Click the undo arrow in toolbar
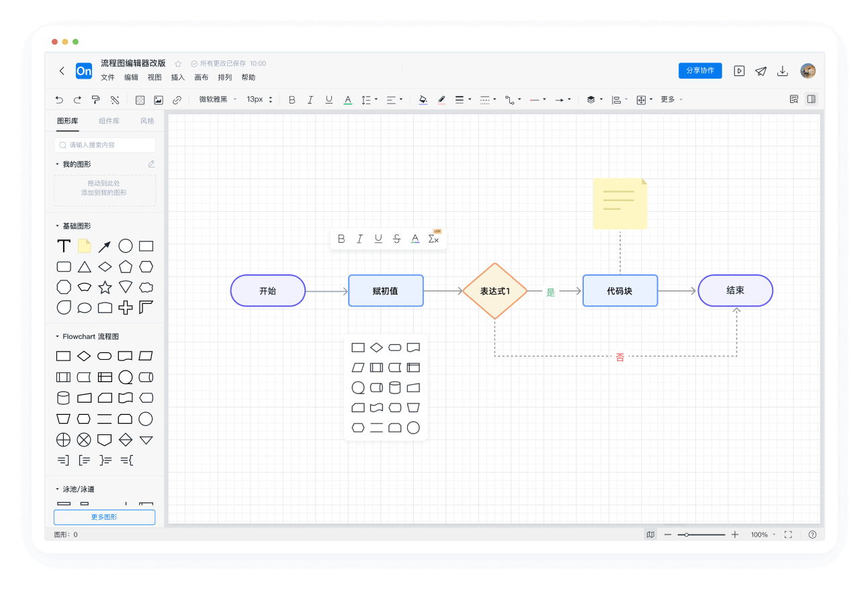Image resolution: width=868 pixels, height=589 pixels. pos(59,100)
